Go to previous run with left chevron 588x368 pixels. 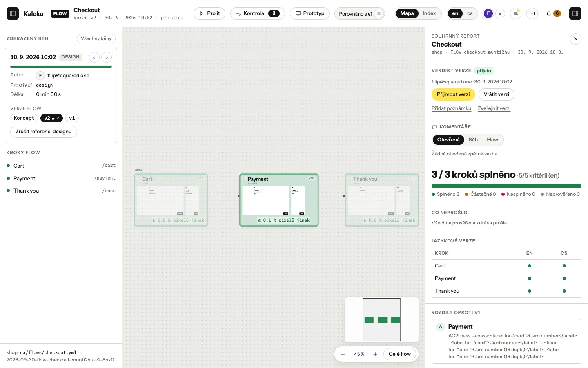pyautogui.click(x=94, y=57)
